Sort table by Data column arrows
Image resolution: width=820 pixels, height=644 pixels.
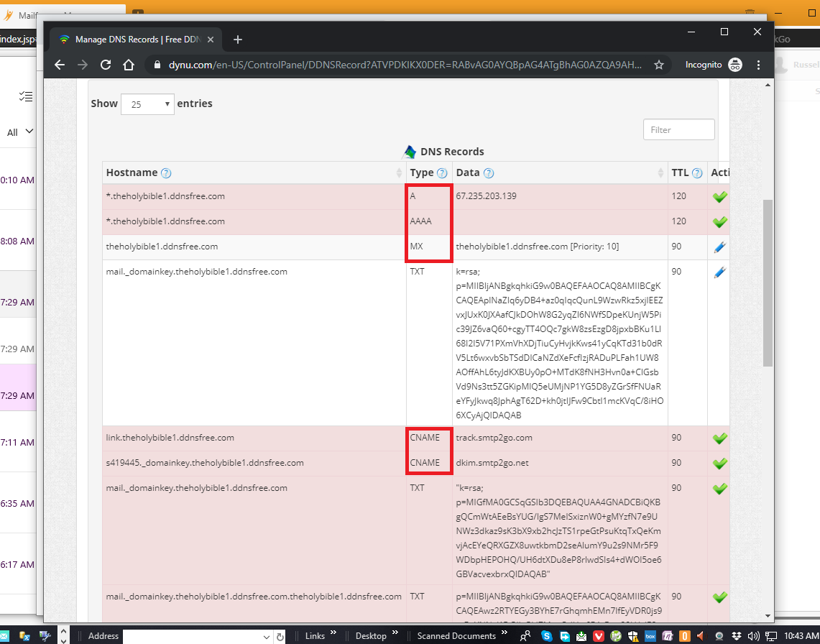point(660,173)
